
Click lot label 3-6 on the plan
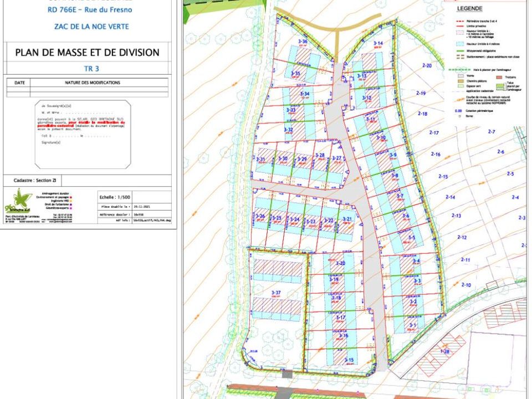(406, 216)
